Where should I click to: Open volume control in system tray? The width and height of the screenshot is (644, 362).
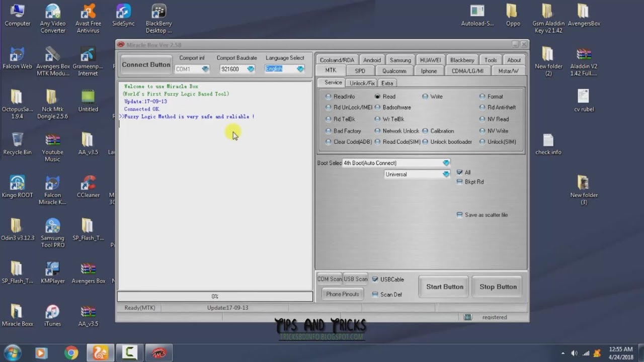574,353
